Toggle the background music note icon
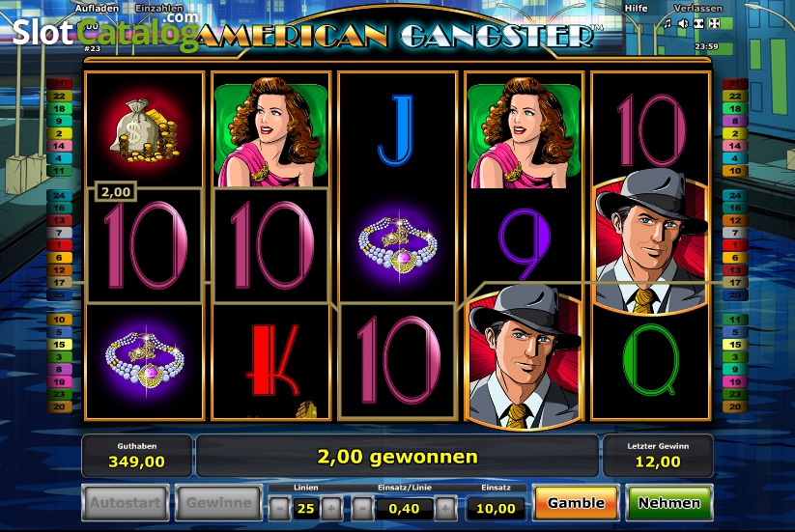The width and height of the screenshot is (795, 532). [667, 24]
